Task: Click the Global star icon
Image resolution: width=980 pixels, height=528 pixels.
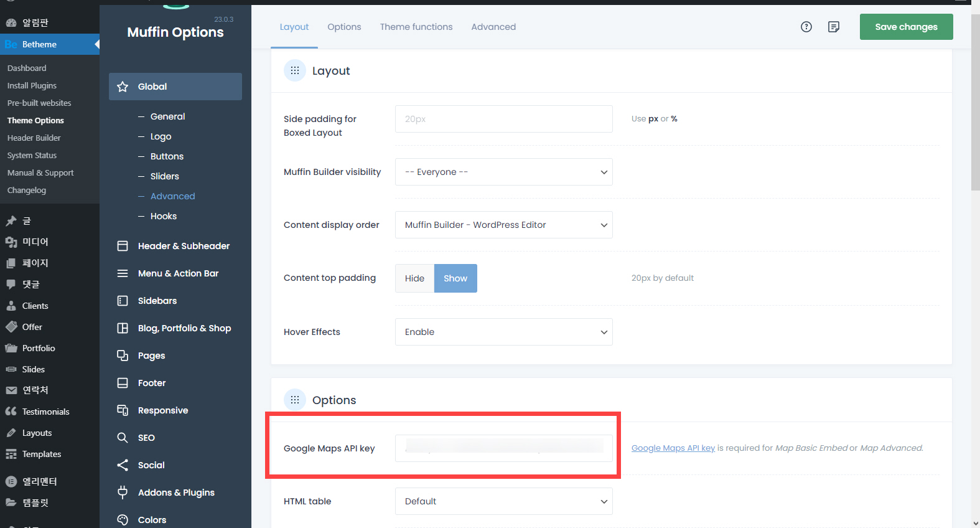Action: 123,87
